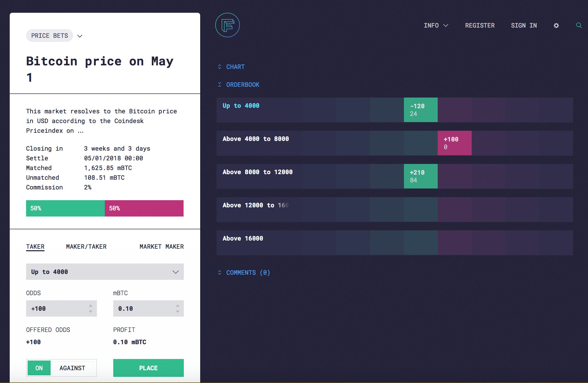Switch to the TAKER tab

click(x=35, y=246)
